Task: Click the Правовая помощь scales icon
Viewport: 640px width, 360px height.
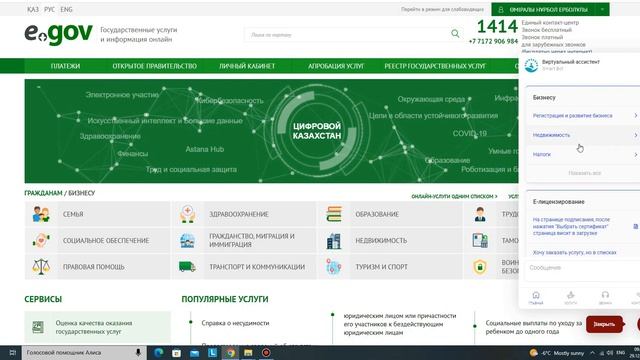Action: click(x=41, y=267)
